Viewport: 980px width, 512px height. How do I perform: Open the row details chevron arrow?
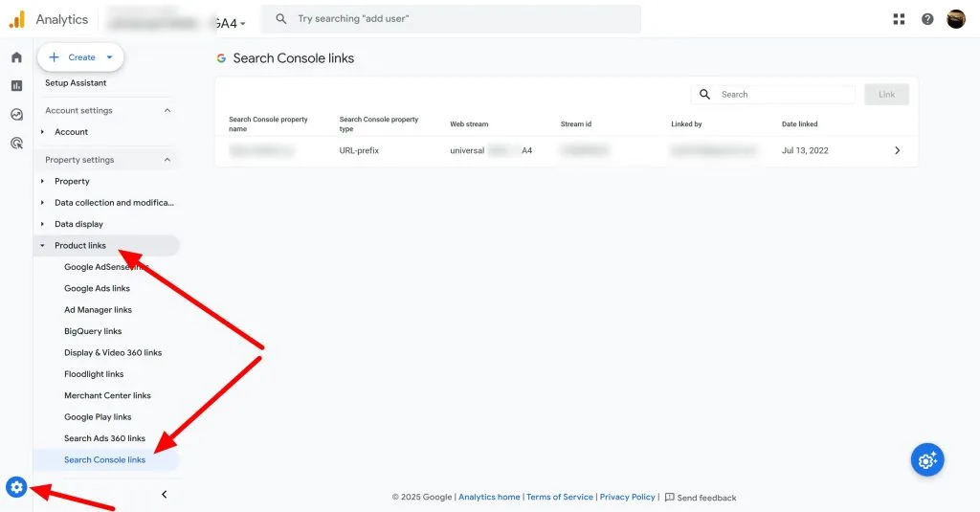point(898,150)
